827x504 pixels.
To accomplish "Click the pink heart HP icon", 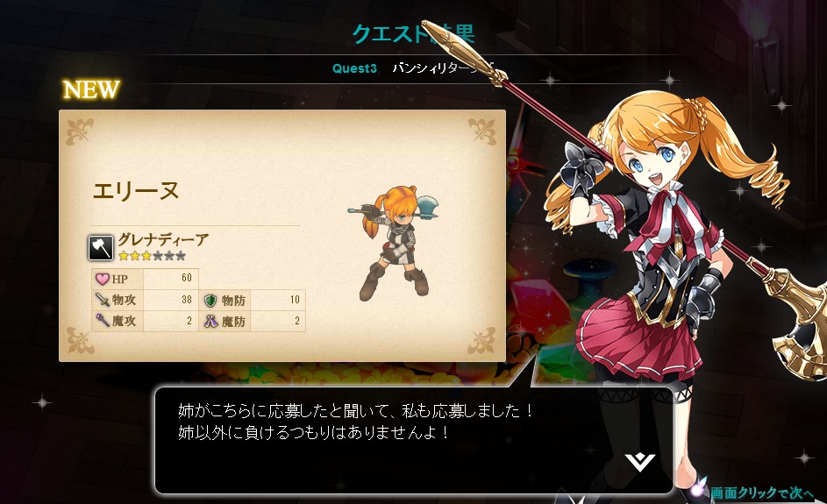I will 103,279.
